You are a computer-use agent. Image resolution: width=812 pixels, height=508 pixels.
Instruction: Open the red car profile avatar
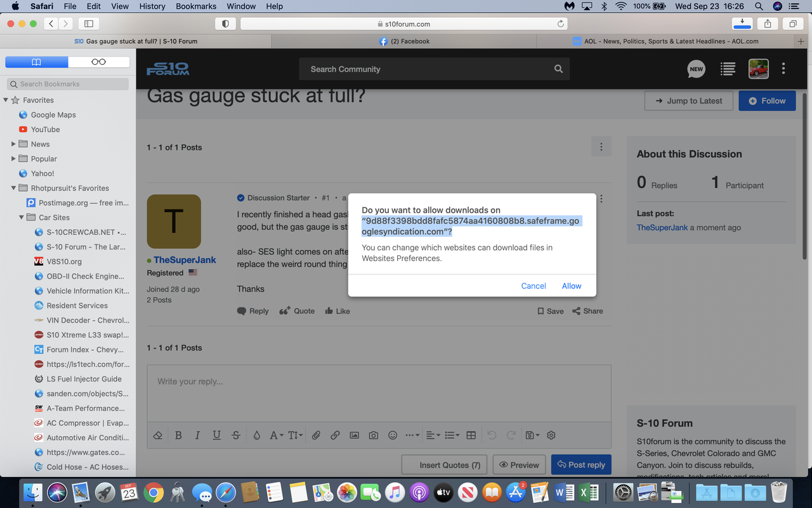759,69
